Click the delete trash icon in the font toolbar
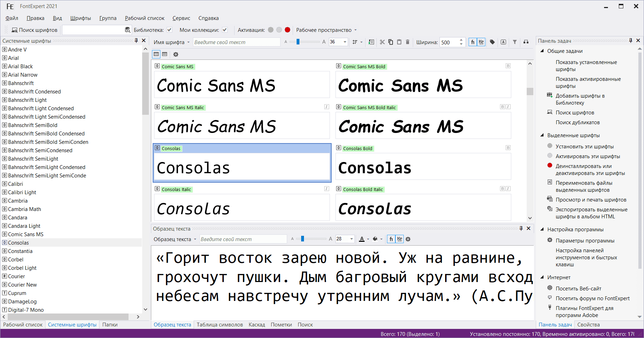The height and width of the screenshot is (338, 644). [408, 42]
